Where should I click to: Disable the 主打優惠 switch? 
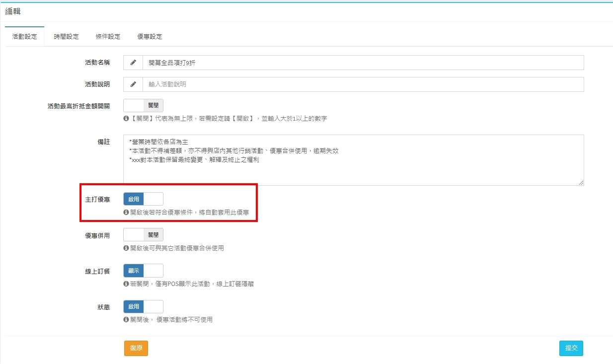(x=143, y=199)
